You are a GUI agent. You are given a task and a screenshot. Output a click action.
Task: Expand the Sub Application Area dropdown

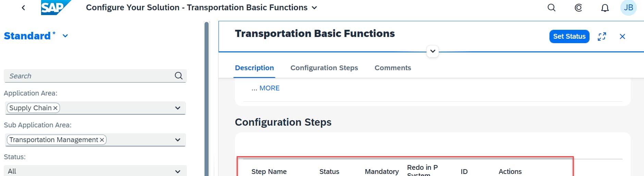pyautogui.click(x=177, y=140)
